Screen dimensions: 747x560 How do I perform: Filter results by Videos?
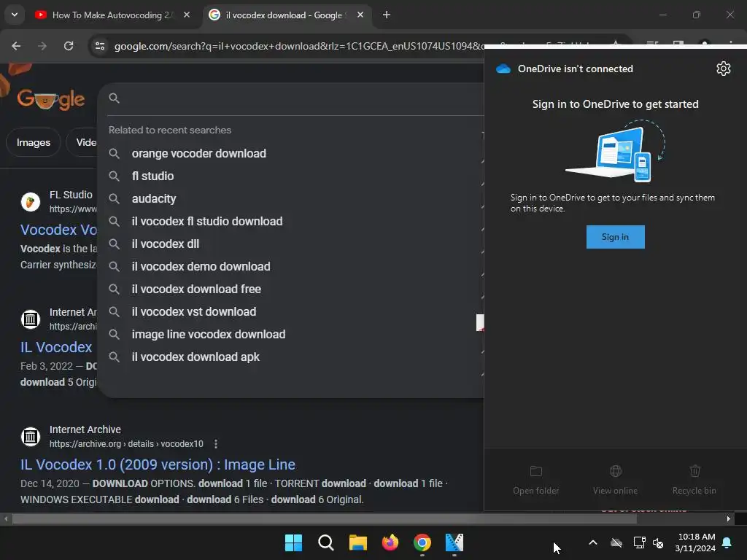(82, 142)
